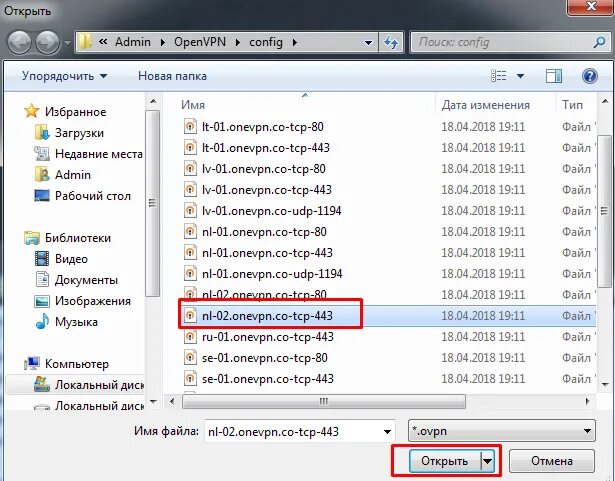
Task: Select Admin breadcrumb in address bar
Action: coord(133,42)
